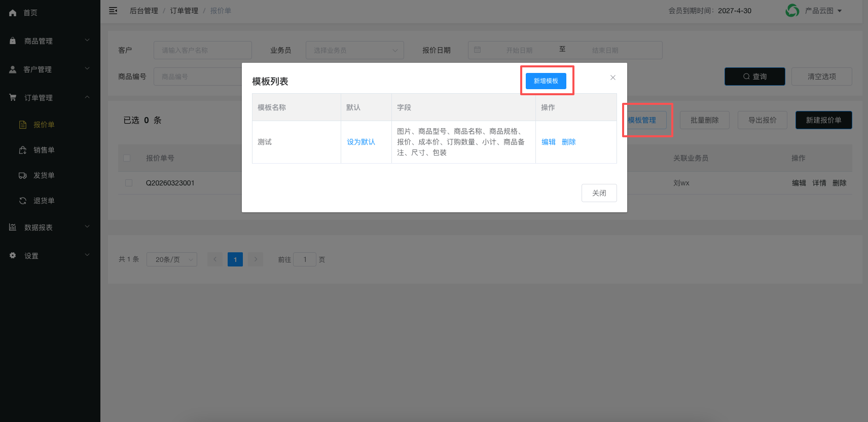Select 发货单 in the sidebar
Screen dimensions: 868x422
tap(44, 175)
